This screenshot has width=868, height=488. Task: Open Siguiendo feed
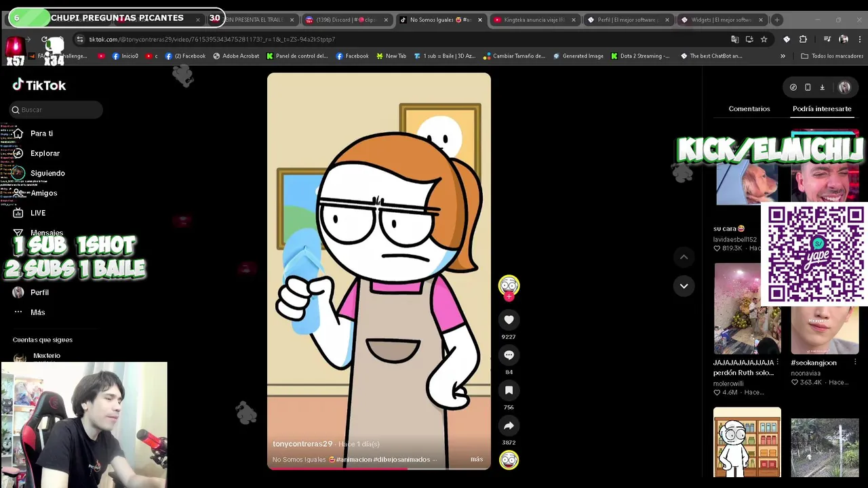click(47, 173)
